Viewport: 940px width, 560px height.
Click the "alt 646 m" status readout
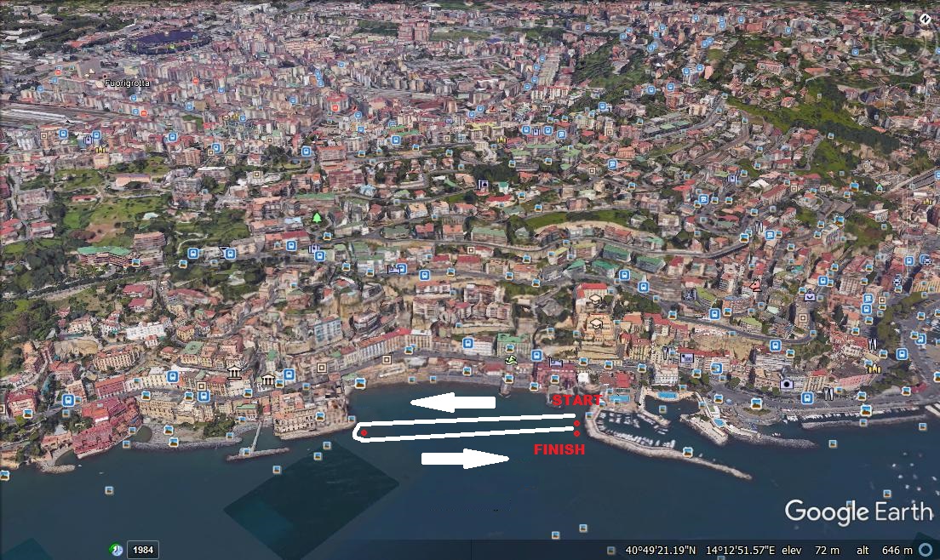pyautogui.click(x=885, y=550)
